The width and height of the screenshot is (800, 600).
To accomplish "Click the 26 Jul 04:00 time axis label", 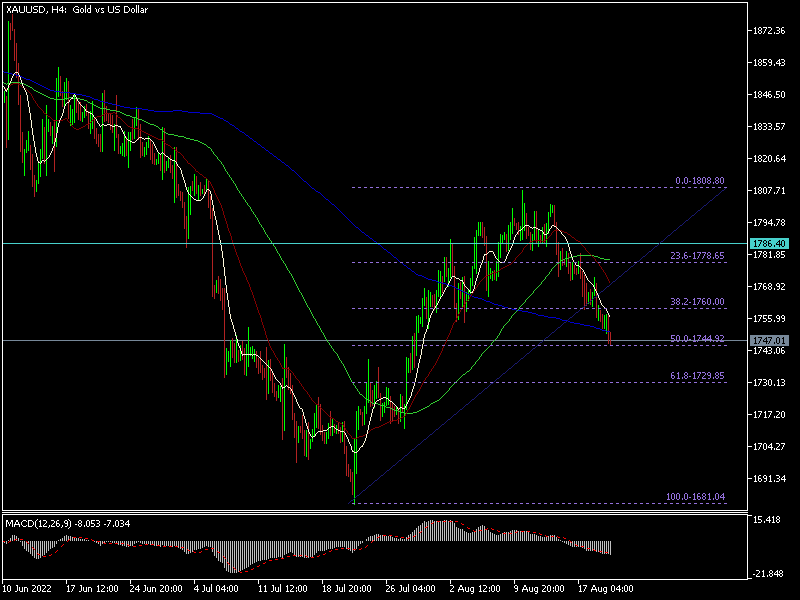I will (x=411, y=588).
